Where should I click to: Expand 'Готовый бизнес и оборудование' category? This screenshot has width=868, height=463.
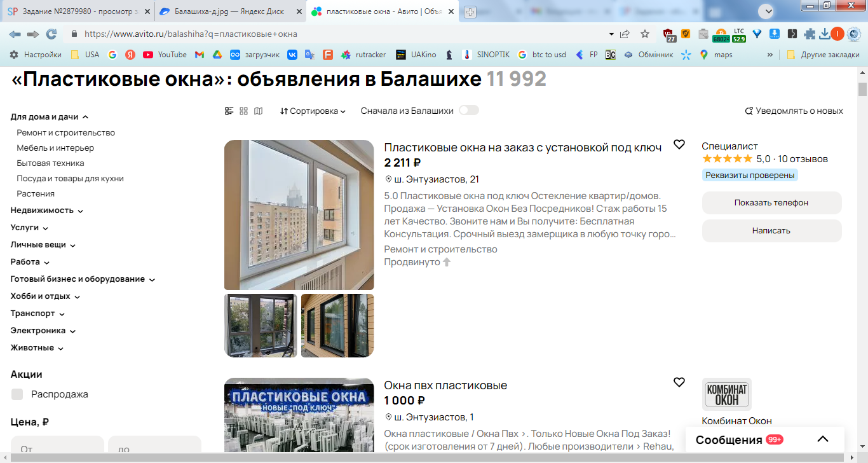point(83,279)
